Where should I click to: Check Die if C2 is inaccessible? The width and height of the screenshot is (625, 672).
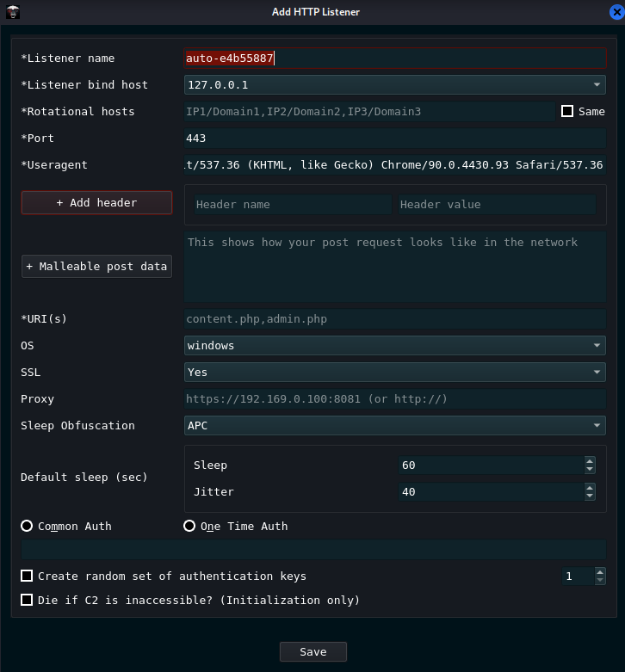click(28, 600)
